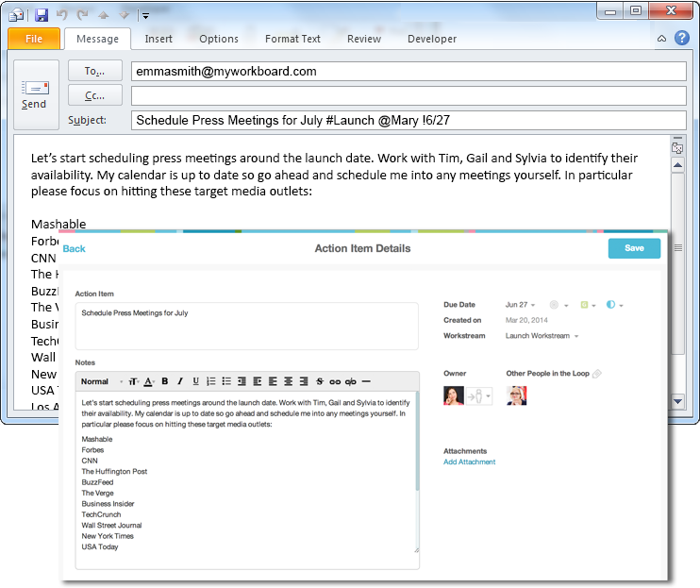Go to next item with down arrow
The width and height of the screenshot is (700, 588).
pyautogui.click(x=125, y=16)
